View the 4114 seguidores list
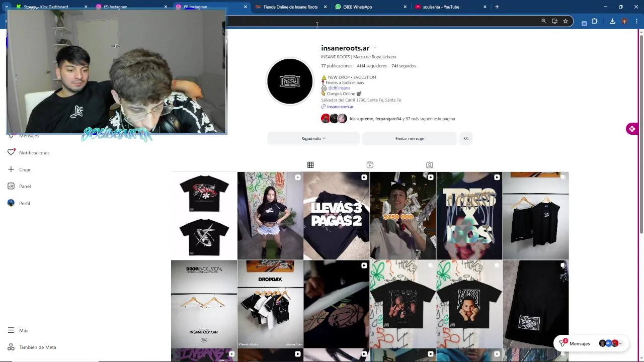Image resolution: width=644 pixels, height=362 pixels. tap(372, 66)
